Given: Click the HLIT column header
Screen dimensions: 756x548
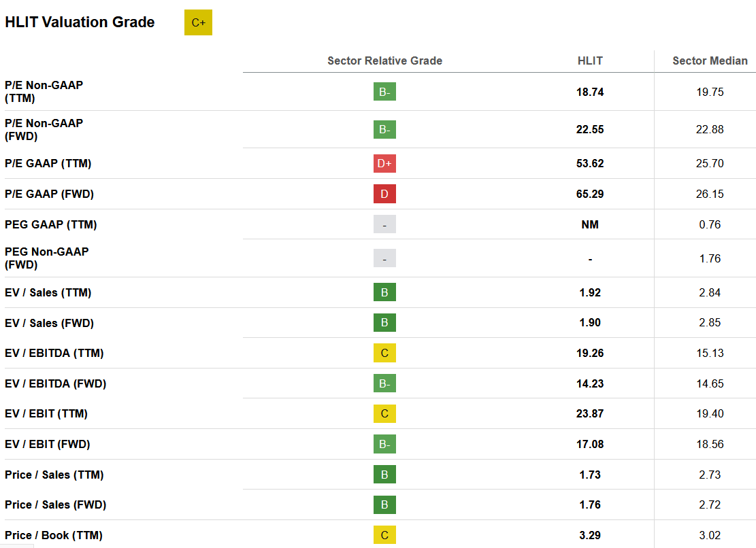Looking at the screenshot, I should (590, 61).
